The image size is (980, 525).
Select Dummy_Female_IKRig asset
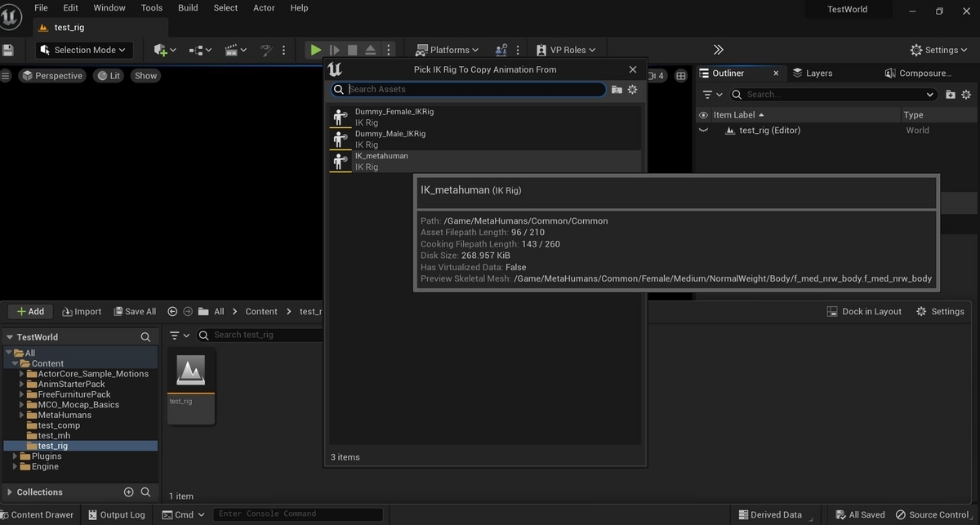click(485, 117)
